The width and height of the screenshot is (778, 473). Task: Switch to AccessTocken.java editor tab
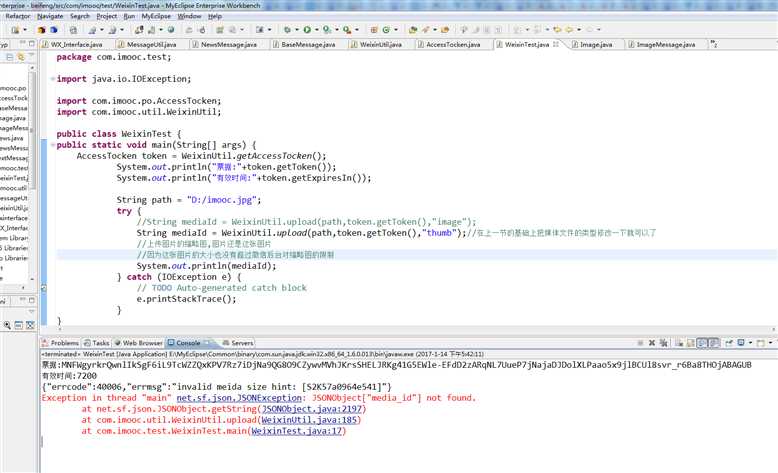(x=449, y=44)
